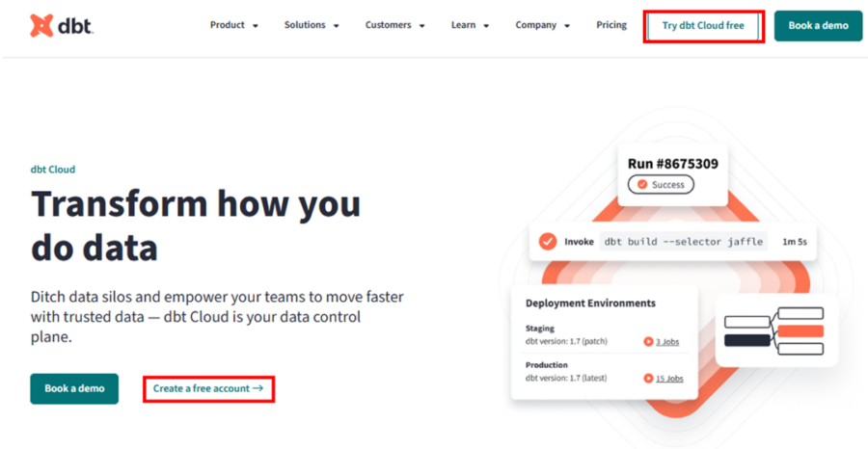
Task: Open the Company menu
Action: pyautogui.click(x=542, y=25)
